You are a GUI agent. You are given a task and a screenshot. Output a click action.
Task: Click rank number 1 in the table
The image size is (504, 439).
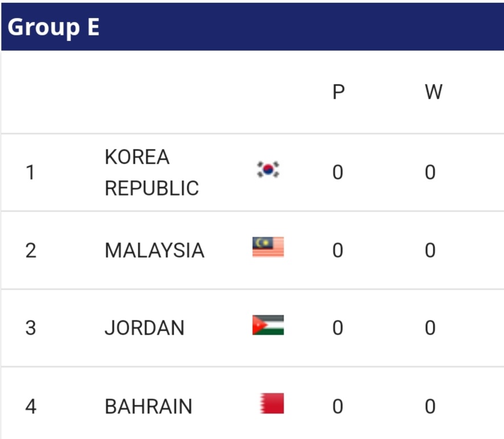pos(31,172)
